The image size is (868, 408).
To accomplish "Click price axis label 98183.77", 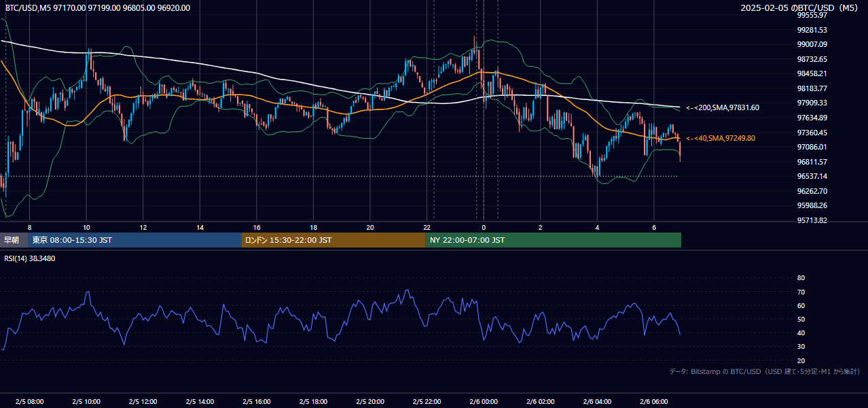I will tap(812, 88).
